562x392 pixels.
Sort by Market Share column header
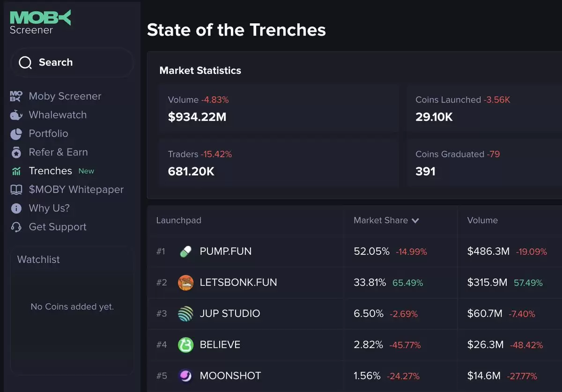[x=381, y=221]
